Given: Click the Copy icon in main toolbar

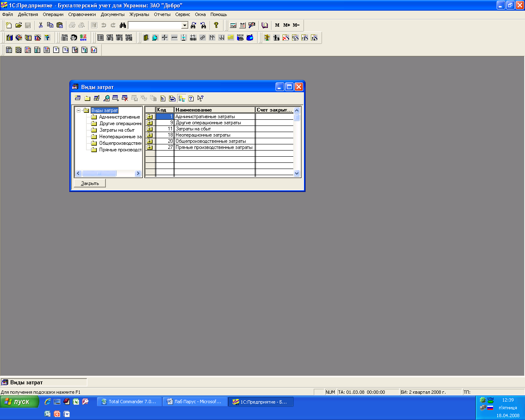Looking at the screenshot, I should click(50, 25).
